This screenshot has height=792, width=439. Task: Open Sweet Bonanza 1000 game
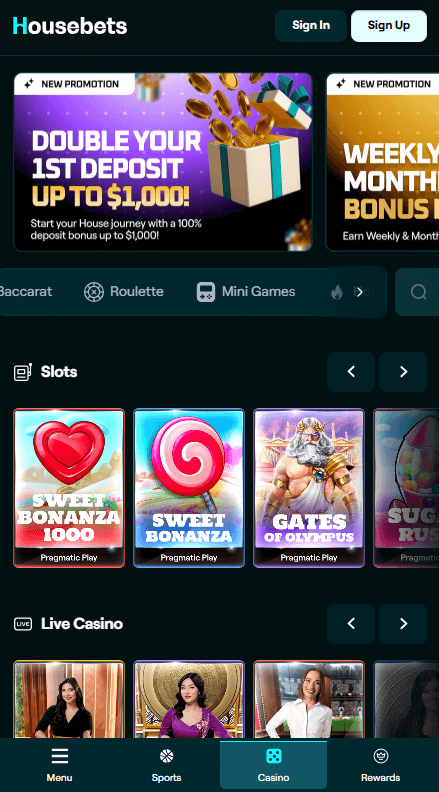coord(69,488)
